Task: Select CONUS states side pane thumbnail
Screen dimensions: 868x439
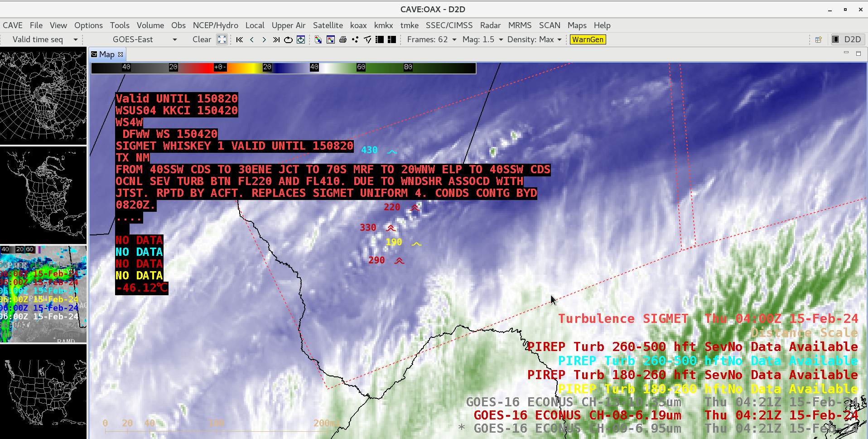Action: [43, 392]
